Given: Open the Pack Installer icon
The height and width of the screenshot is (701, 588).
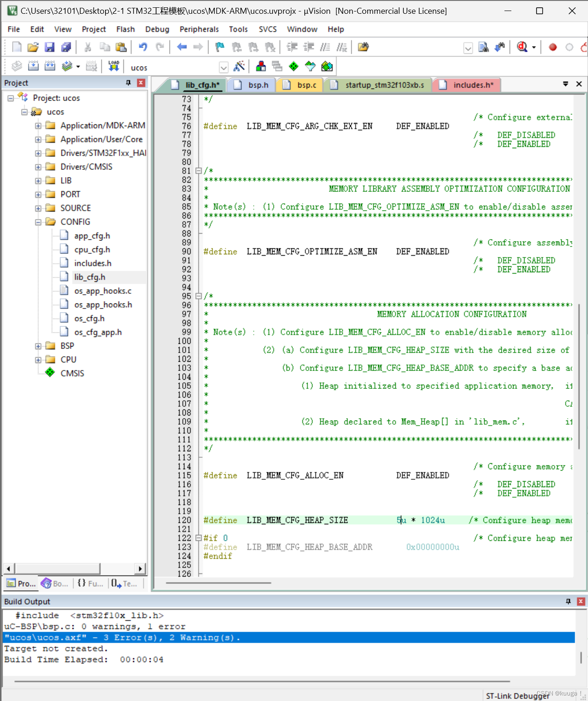Looking at the screenshot, I should (x=327, y=66).
